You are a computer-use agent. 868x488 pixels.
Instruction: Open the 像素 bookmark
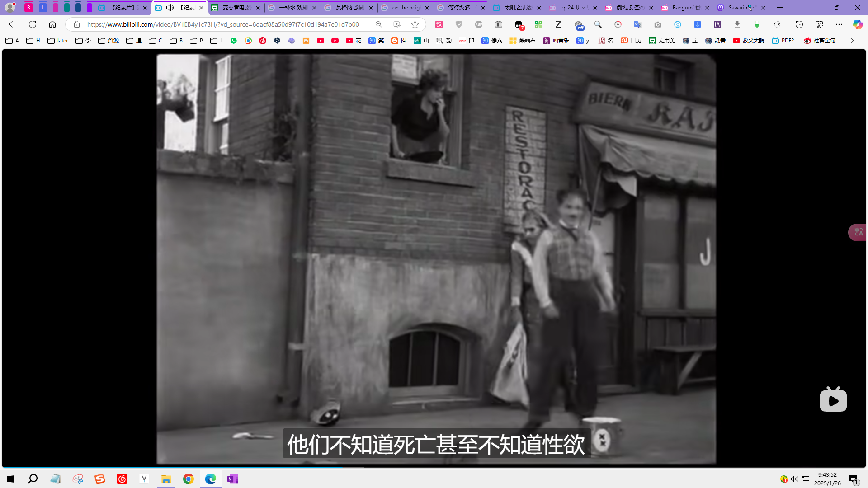click(x=492, y=41)
